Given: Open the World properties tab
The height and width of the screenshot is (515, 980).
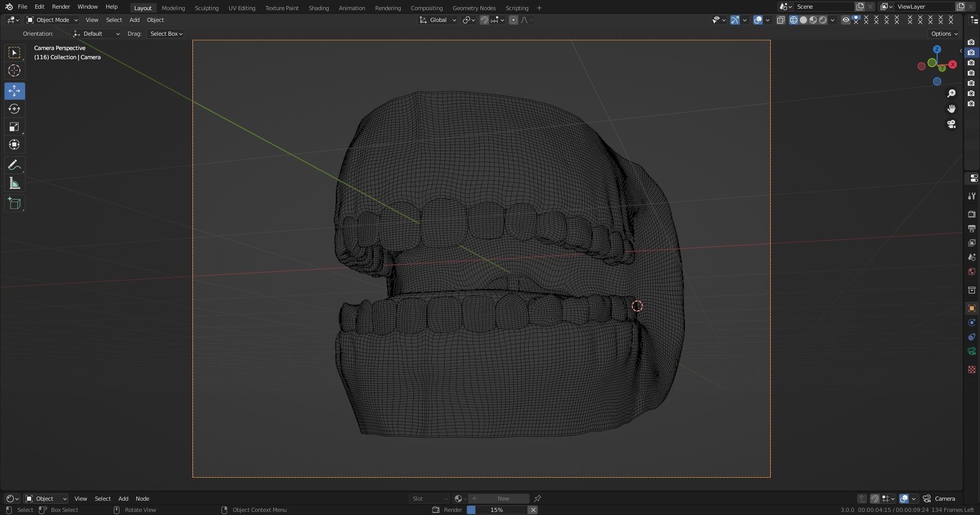Looking at the screenshot, I should 972,272.
